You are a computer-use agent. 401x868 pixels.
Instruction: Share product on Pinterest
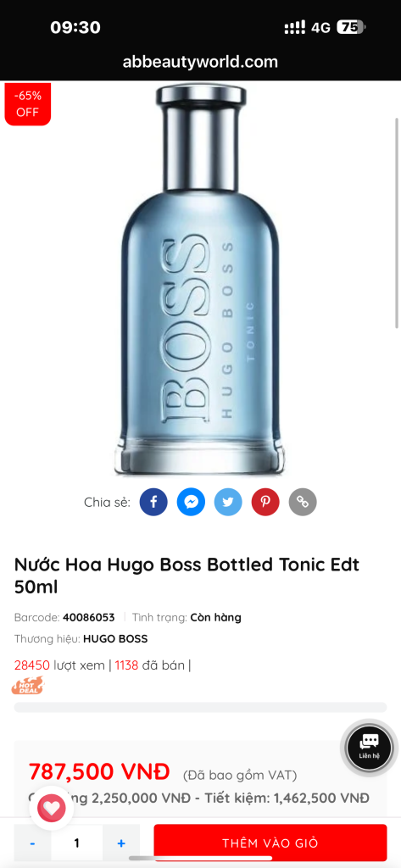tap(266, 502)
